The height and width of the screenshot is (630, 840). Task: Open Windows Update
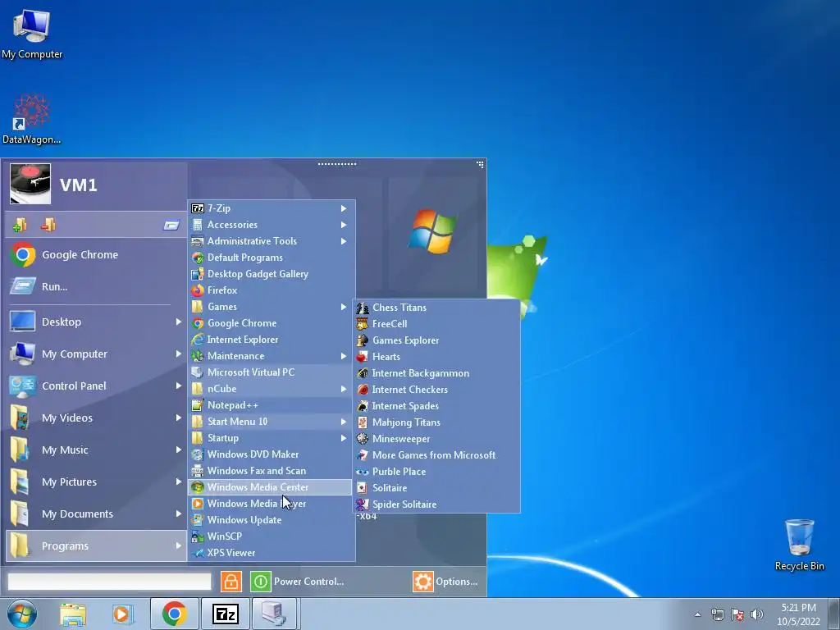[x=271, y=519]
